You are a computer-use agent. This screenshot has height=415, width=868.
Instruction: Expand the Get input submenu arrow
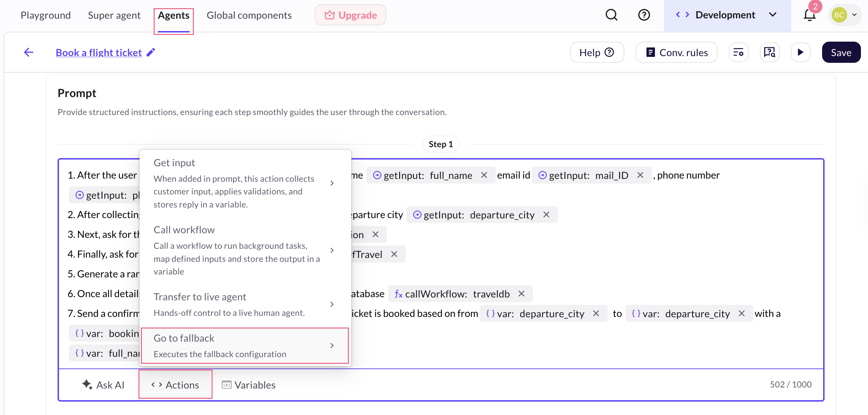pos(332,183)
